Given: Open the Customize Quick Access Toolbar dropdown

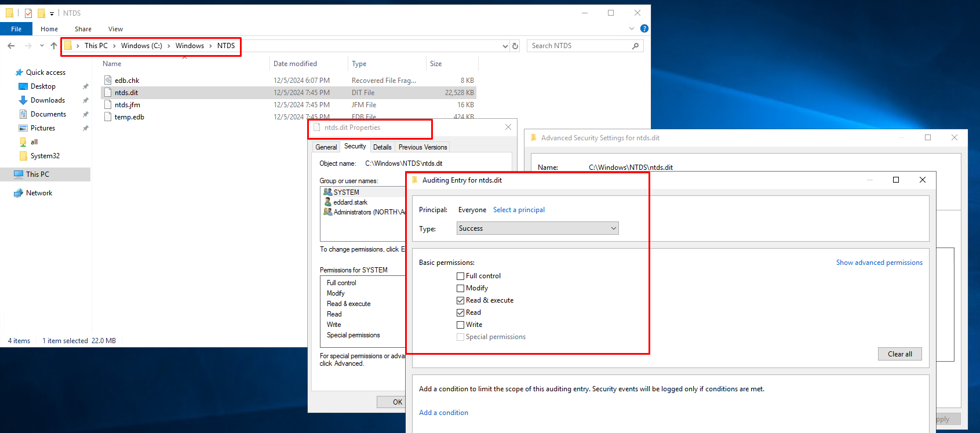Looking at the screenshot, I should pyautogui.click(x=52, y=13).
